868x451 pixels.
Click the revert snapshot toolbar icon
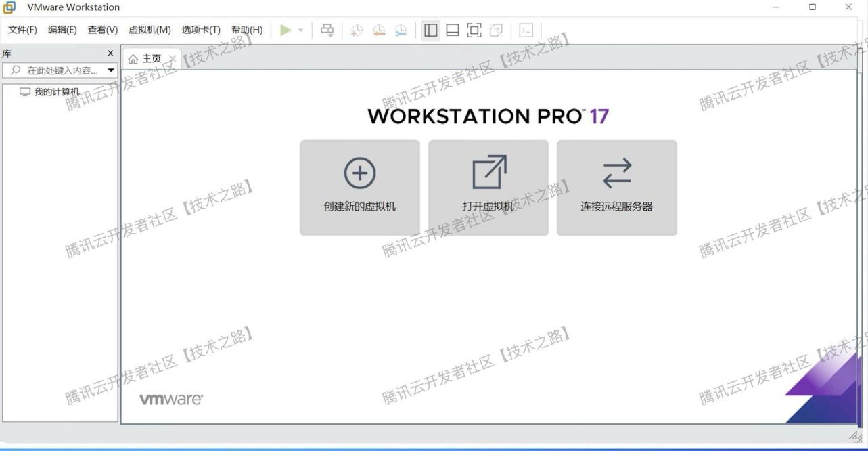pos(379,30)
